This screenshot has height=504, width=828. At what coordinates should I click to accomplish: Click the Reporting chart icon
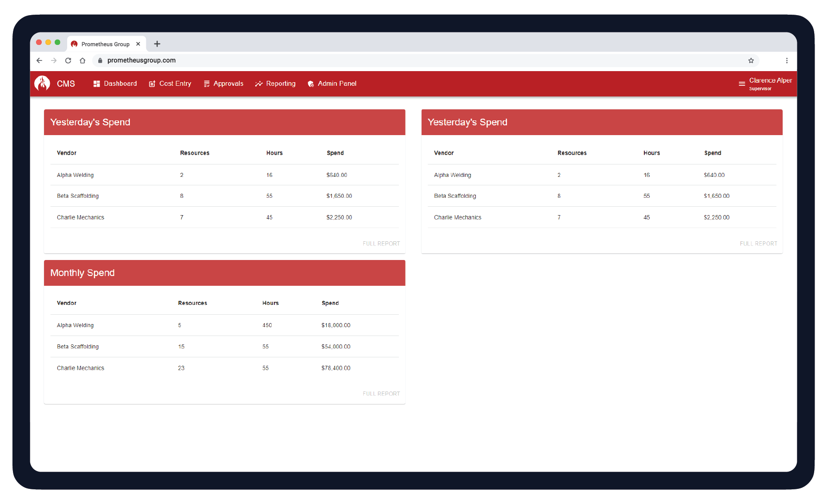[259, 84]
